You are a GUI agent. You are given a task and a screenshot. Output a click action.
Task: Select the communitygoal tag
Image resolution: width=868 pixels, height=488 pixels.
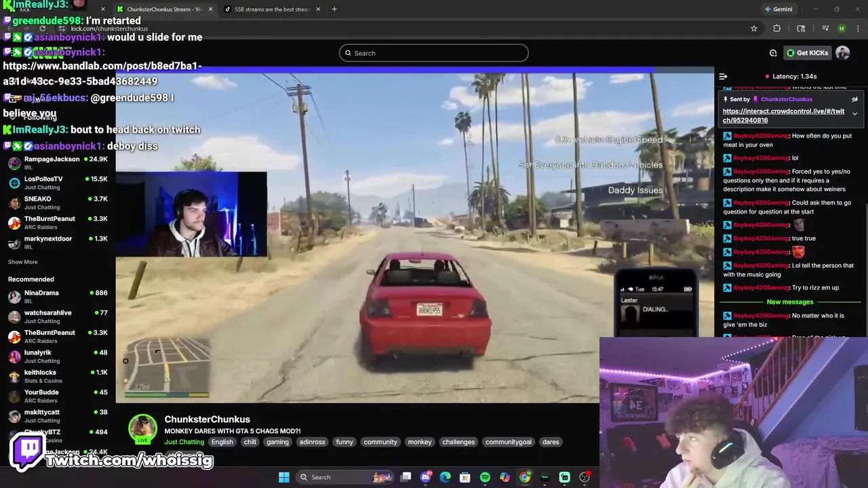pos(509,442)
